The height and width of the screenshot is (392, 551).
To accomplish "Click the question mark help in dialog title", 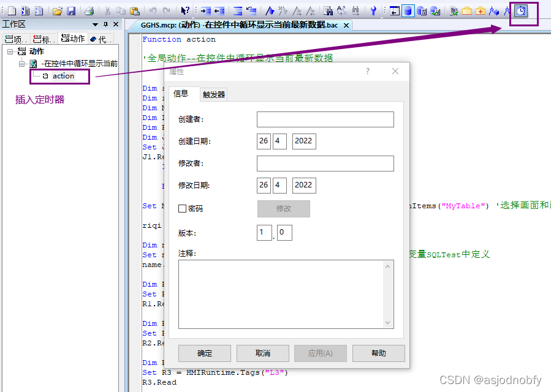I will pyautogui.click(x=368, y=71).
